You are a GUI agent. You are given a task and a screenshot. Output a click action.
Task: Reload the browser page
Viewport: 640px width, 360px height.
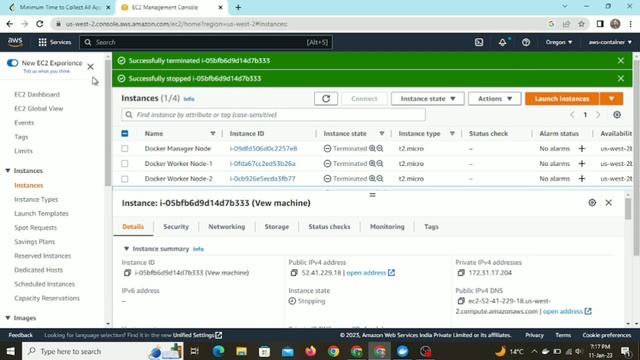(x=40, y=24)
